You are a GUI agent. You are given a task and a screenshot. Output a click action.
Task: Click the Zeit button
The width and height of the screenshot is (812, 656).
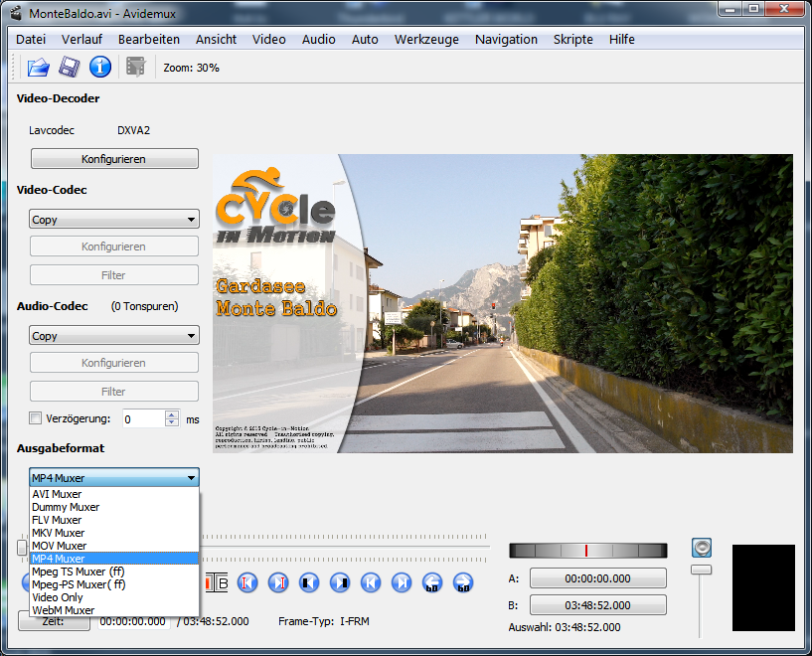pyautogui.click(x=54, y=621)
